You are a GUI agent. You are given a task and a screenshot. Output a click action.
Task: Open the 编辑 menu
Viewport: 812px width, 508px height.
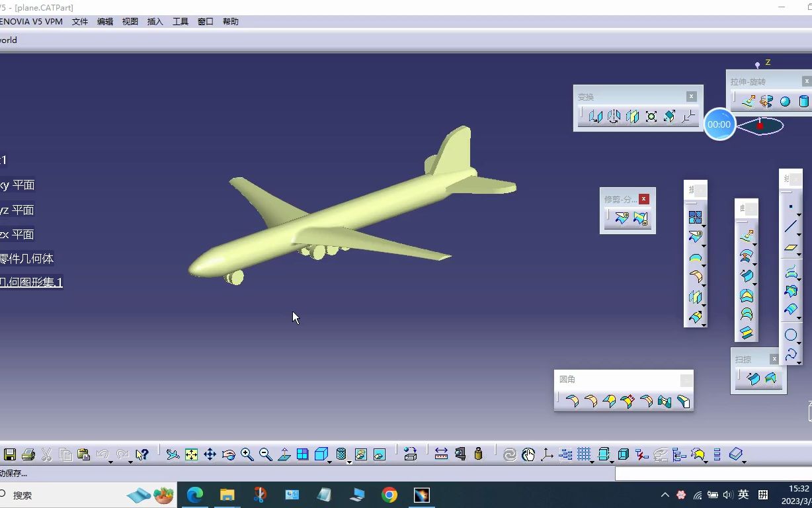(x=105, y=21)
